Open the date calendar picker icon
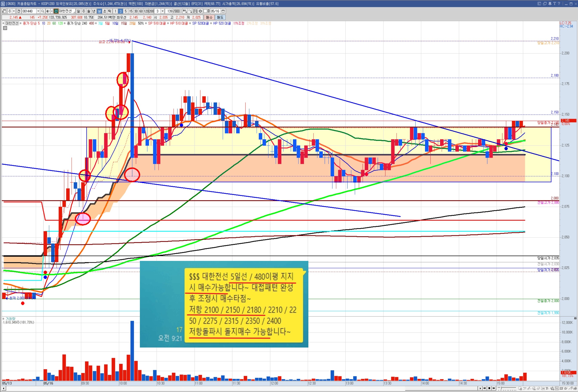578x392 pixels. click(x=223, y=11)
